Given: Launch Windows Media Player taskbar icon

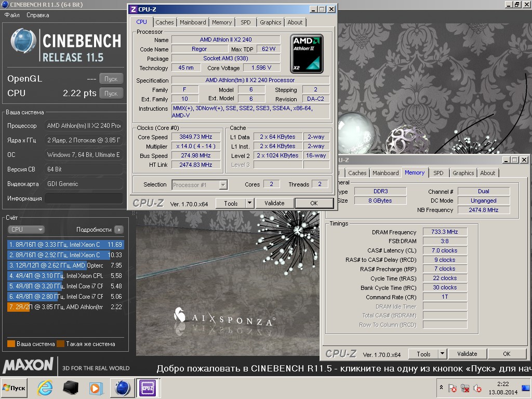Looking at the screenshot, I should pyautogui.click(x=96, y=388).
